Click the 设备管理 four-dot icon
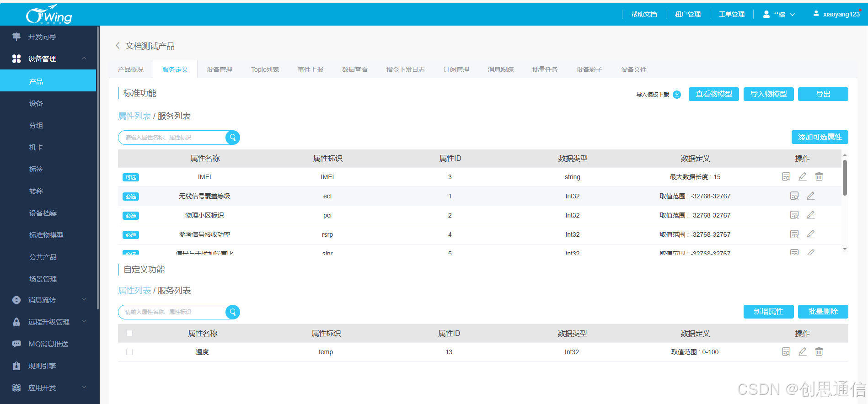 (x=16, y=58)
